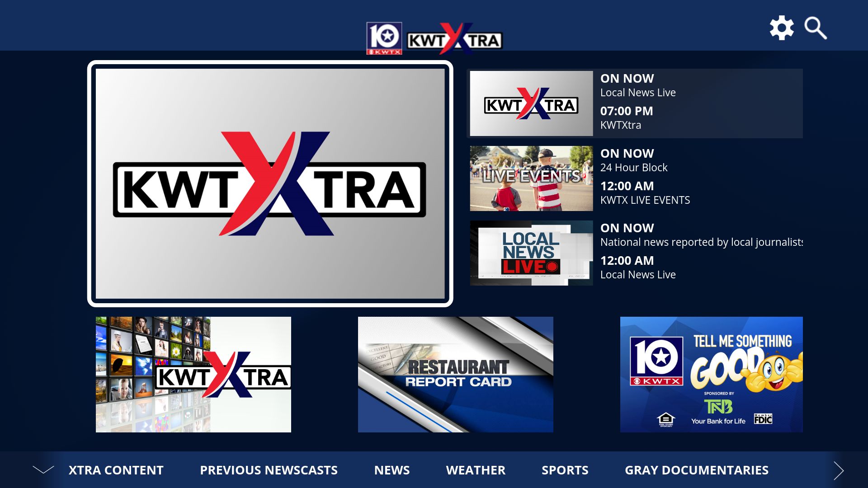Open the KWTX Live Events thumbnail
The width and height of the screenshot is (868, 488).
531,177
